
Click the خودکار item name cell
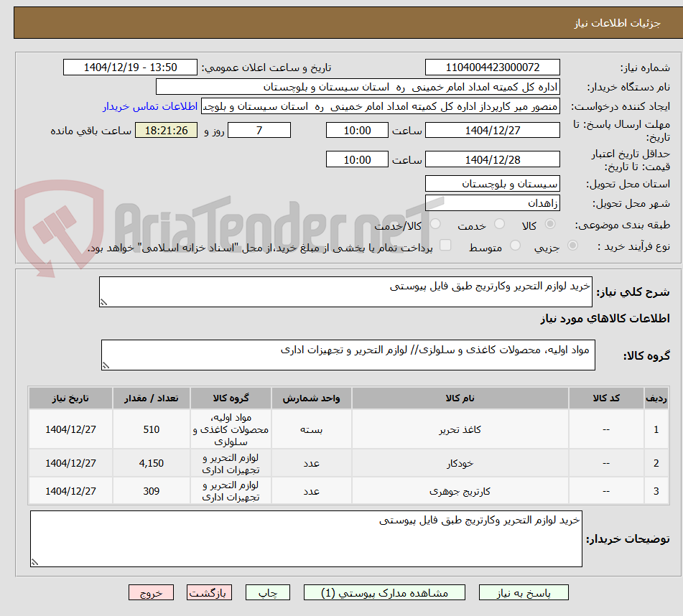(460, 463)
